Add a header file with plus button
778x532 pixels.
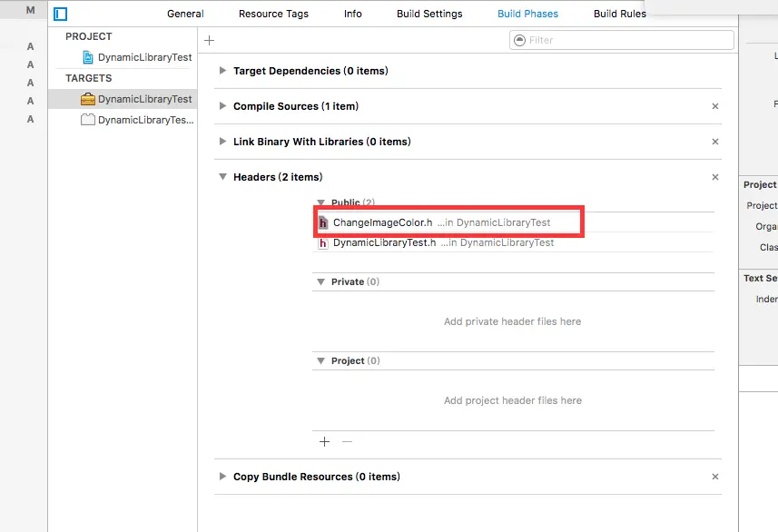pos(324,442)
